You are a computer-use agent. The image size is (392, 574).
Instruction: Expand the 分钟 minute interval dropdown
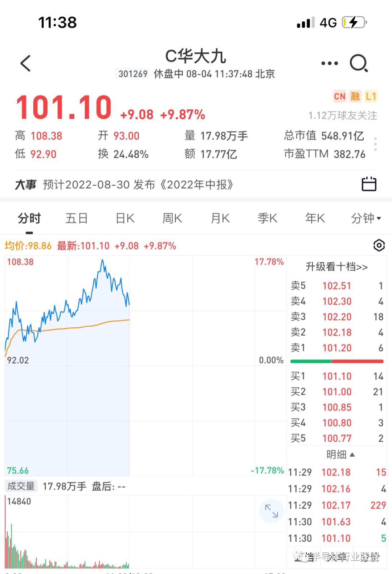point(366,218)
